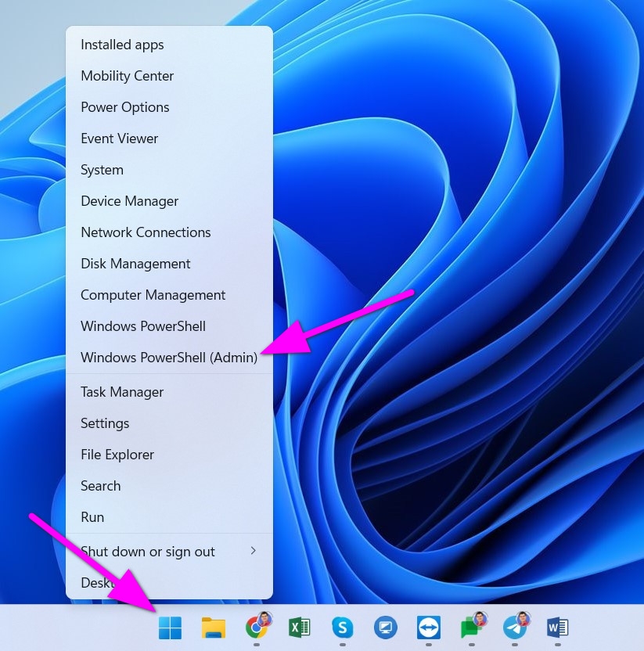Launch Telegram from the taskbar
644x651 pixels.
pos(515,627)
